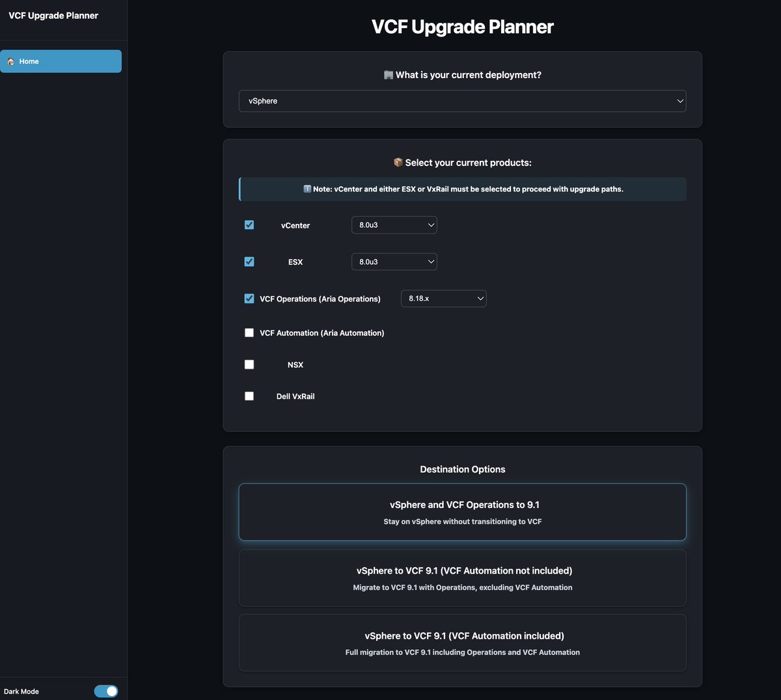Uncheck the vCenter checkbox

click(249, 225)
